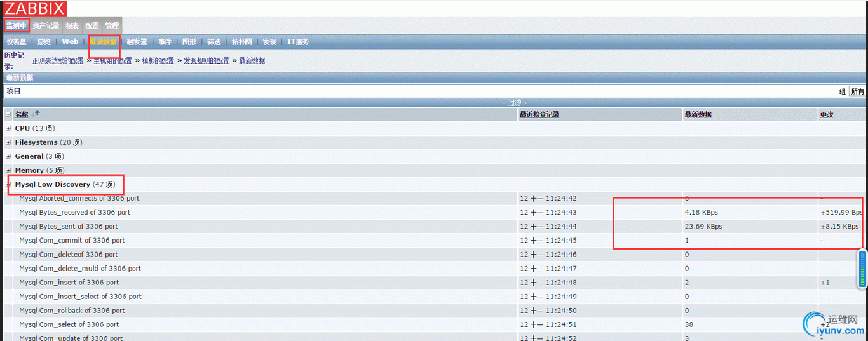Click the +519.99 Bps change value
The image size is (868, 341).
click(841, 213)
